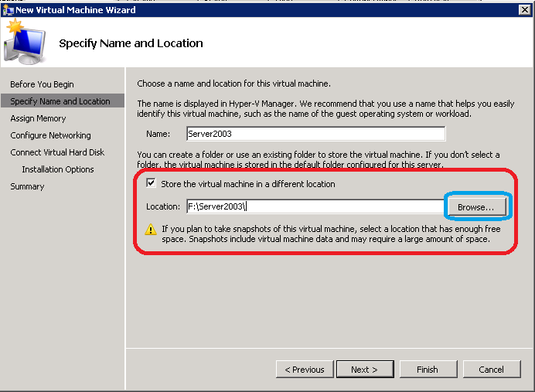Cancel the virtual machine wizard
This screenshot has width=535, height=392.
pyautogui.click(x=491, y=370)
